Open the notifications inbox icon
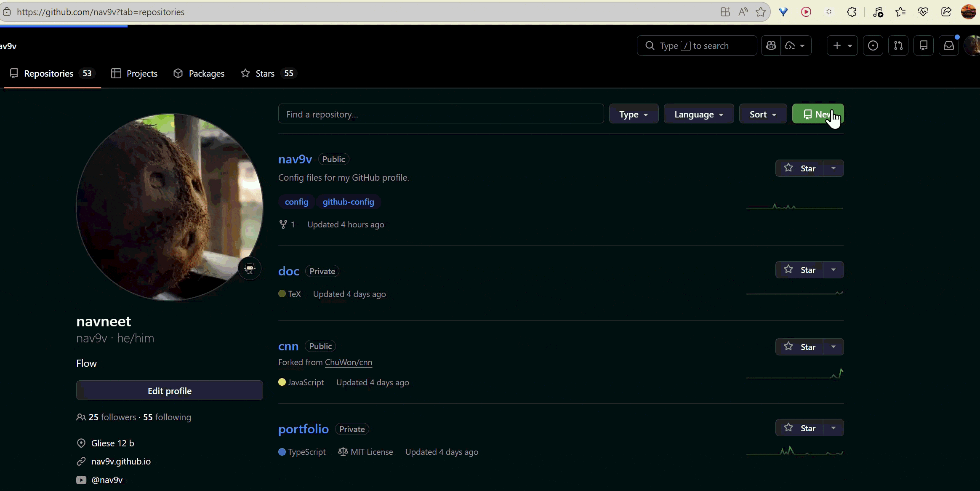The height and width of the screenshot is (491, 980). (x=949, y=45)
